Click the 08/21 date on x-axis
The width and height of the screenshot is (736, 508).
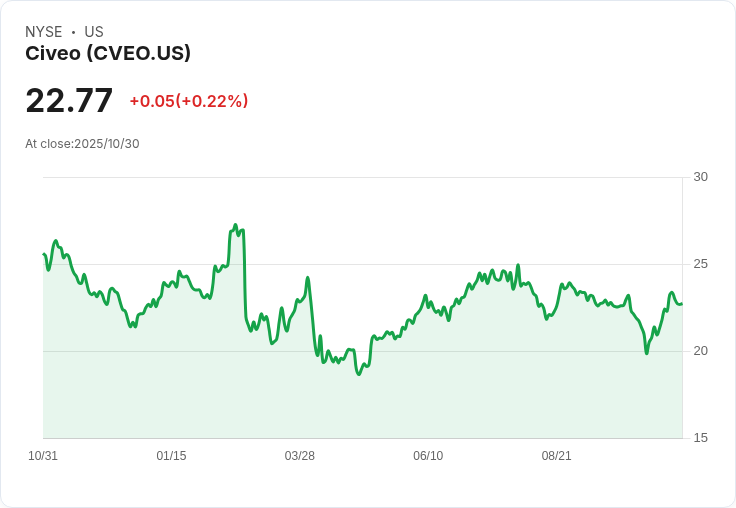(556, 456)
